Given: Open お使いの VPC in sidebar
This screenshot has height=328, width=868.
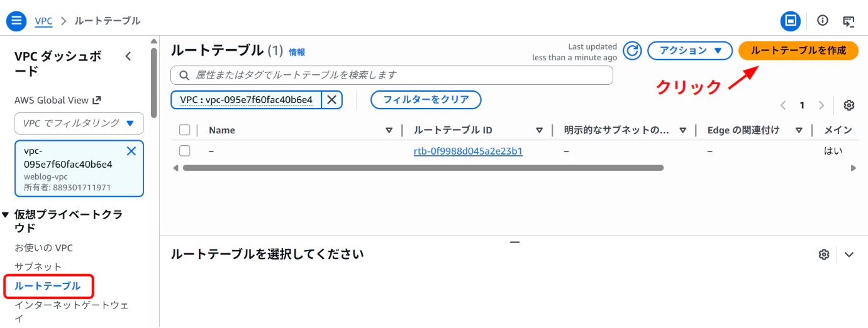Looking at the screenshot, I should 43,248.
